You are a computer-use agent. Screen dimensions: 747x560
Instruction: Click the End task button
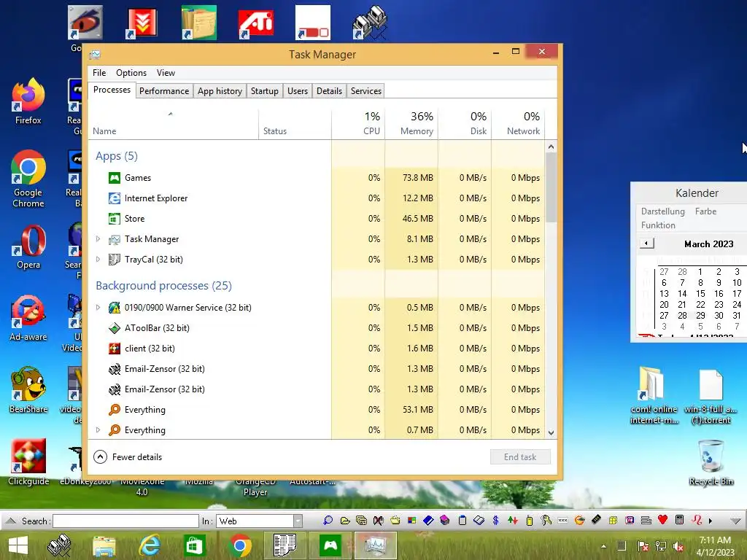click(x=520, y=457)
